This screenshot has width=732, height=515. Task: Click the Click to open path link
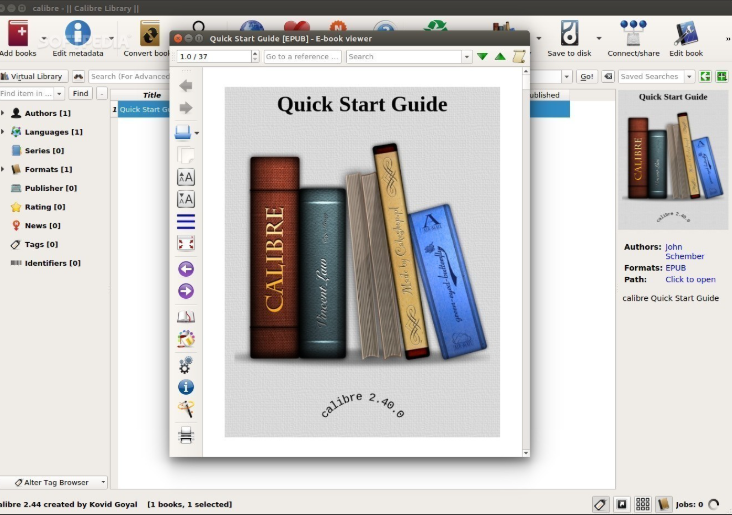[x=690, y=279]
